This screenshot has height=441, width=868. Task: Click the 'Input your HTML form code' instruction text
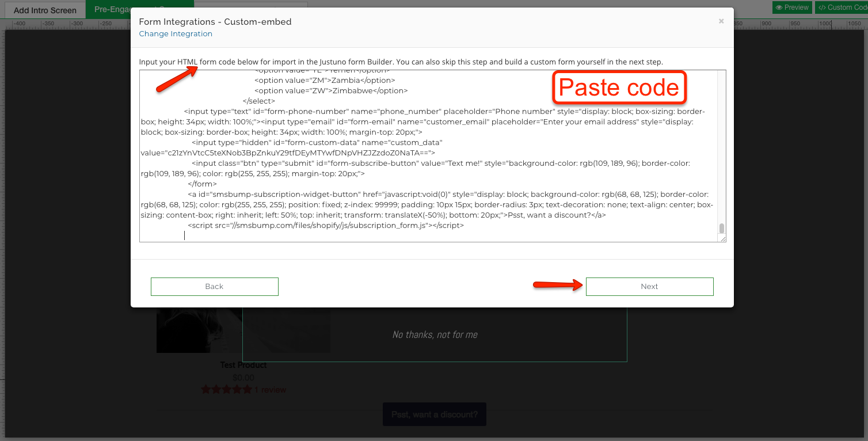(401, 62)
